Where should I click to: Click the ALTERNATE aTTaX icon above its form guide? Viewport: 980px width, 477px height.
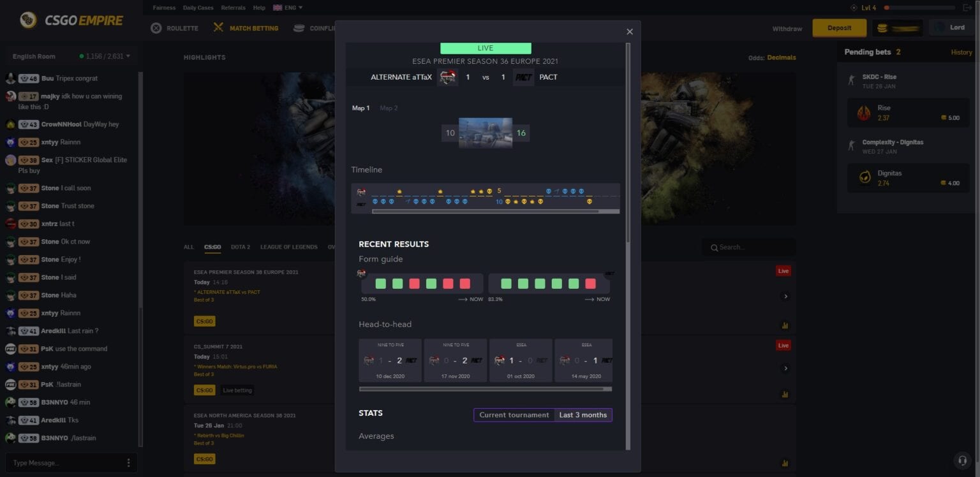click(x=362, y=273)
